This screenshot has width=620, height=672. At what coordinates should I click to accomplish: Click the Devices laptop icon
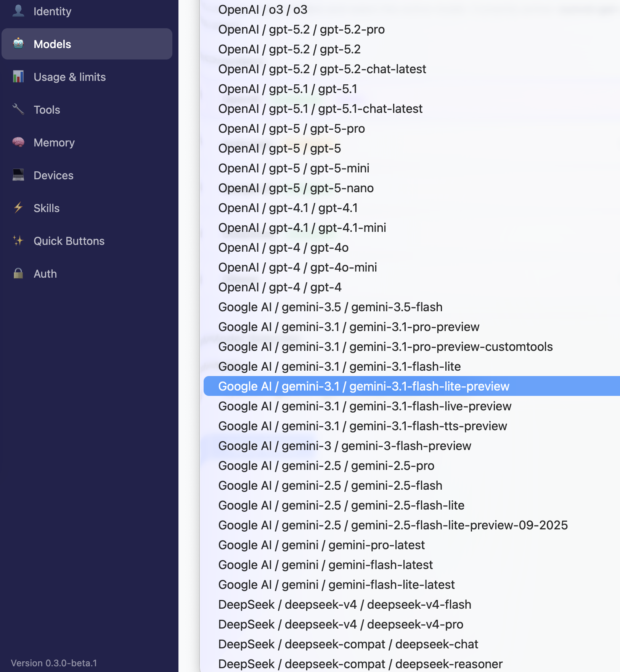[18, 175]
